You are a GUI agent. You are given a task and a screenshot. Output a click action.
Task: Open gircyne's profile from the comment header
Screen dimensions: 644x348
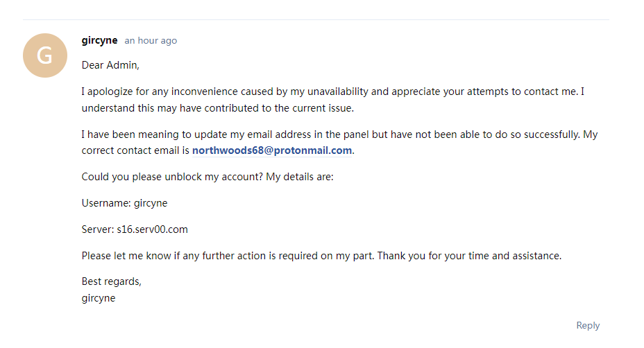[99, 41]
